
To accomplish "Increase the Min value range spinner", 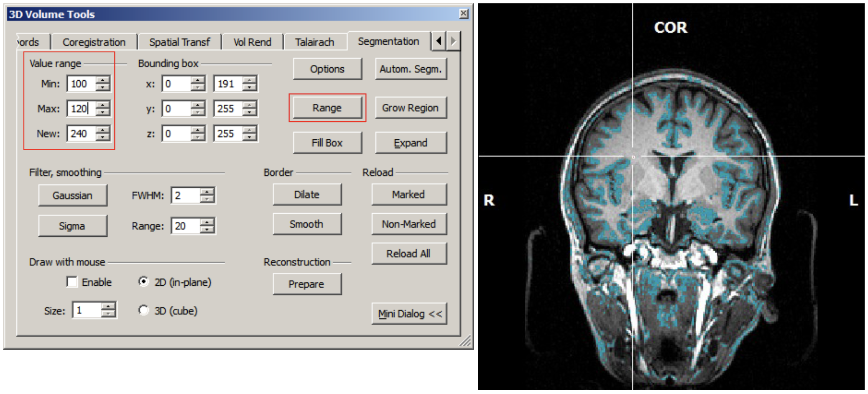I will coord(102,80).
